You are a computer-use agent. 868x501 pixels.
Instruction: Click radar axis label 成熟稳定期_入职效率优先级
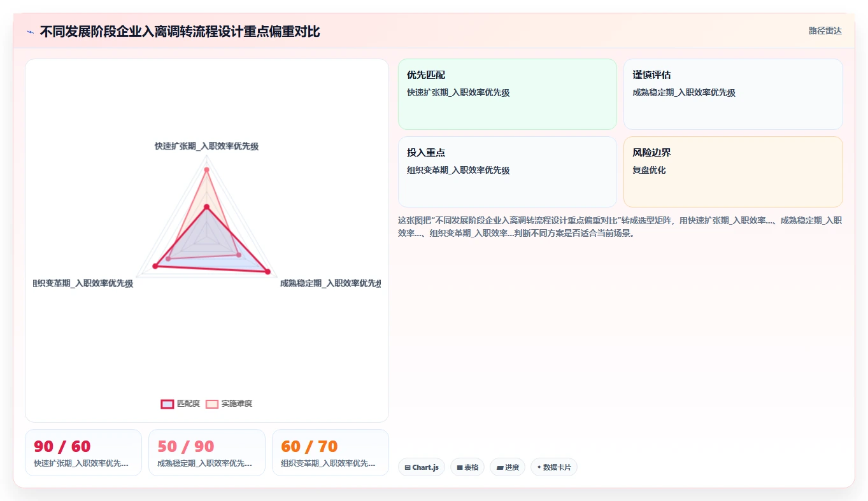(x=331, y=283)
